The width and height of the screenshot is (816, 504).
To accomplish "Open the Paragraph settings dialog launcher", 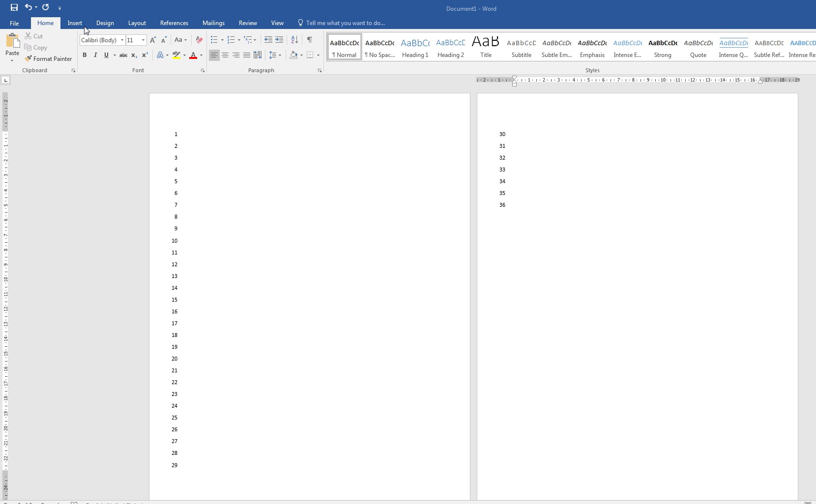I will click(320, 71).
